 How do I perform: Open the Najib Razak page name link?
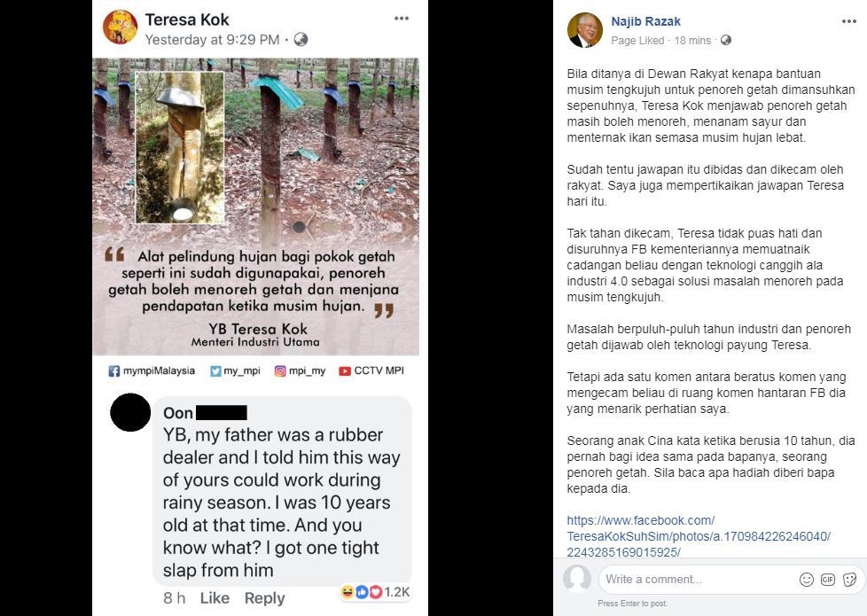[x=645, y=21]
